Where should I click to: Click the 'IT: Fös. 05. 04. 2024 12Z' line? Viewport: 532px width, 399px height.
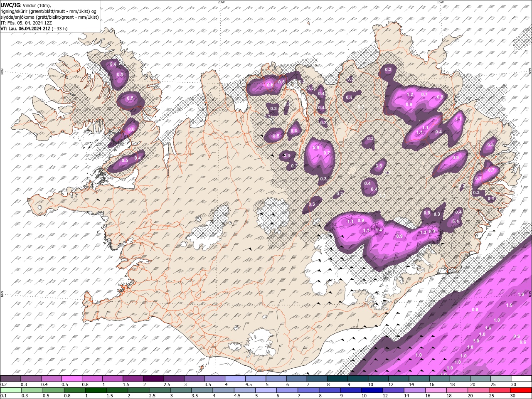[x=26, y=23]
